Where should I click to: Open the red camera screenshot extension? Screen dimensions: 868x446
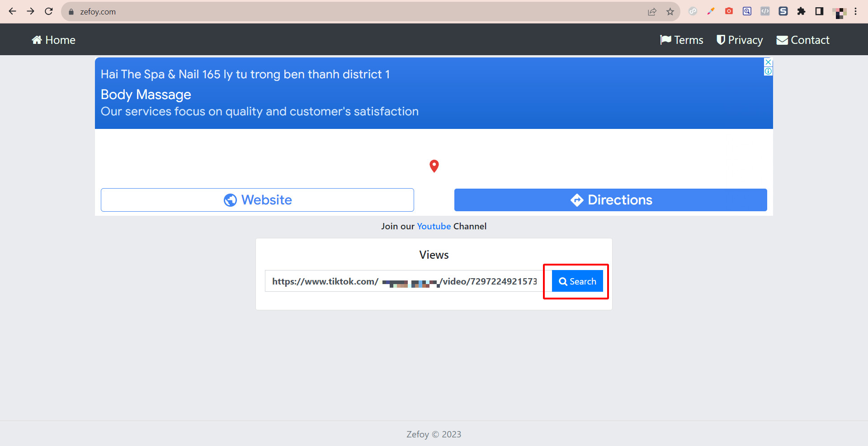[x=729, y=11]
